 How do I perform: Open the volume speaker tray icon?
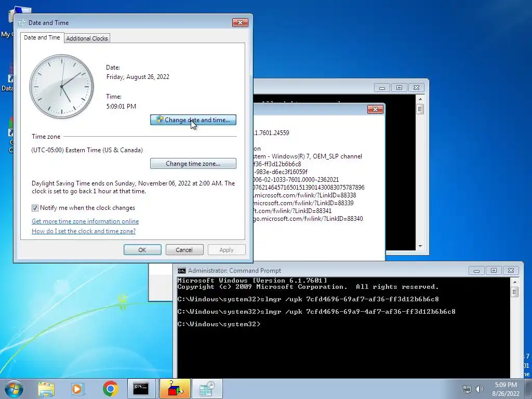coord(480,389)
